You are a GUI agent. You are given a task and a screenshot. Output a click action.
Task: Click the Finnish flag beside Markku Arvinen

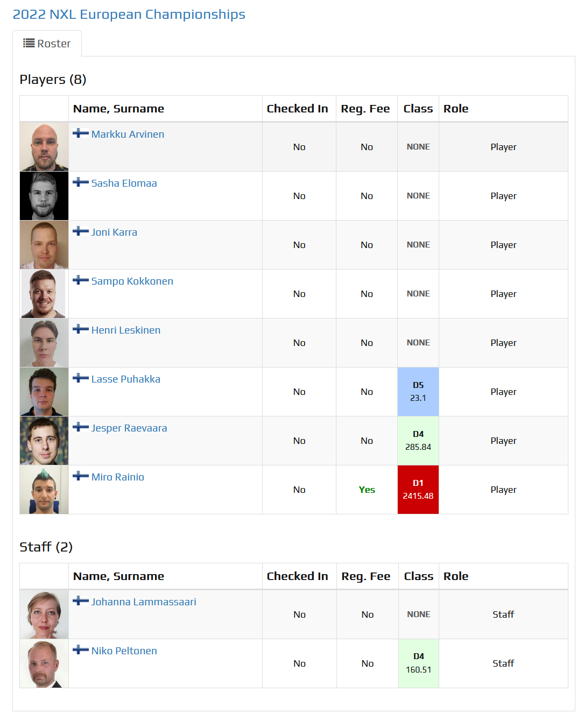[81, 133]
